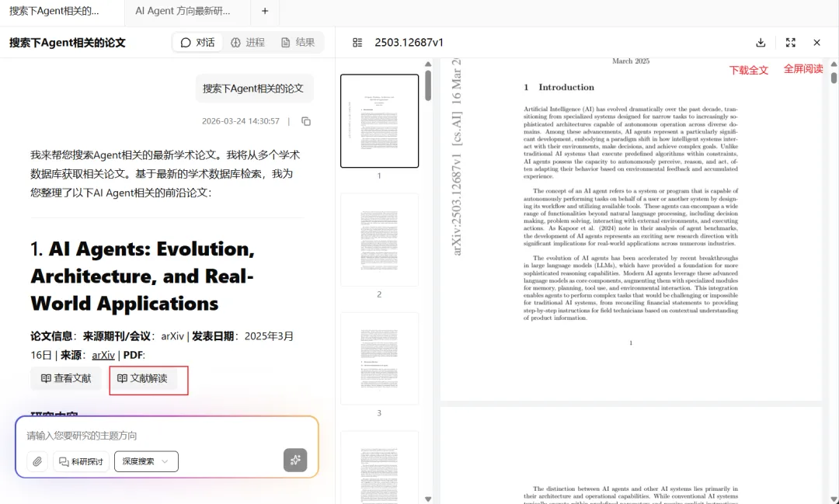Click the PDF document scrollbar handle
839x504 pixels.
click(834, 77)
